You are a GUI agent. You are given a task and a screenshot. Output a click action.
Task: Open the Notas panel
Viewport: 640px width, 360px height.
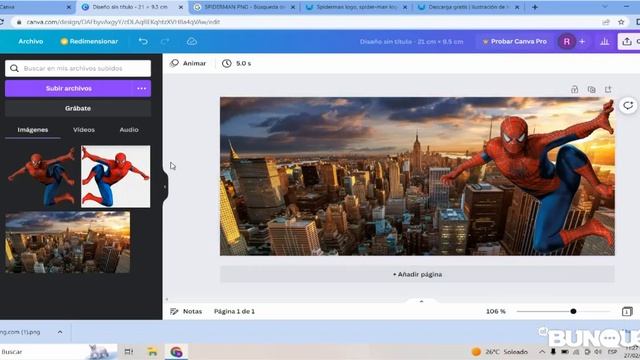point(186,311)
